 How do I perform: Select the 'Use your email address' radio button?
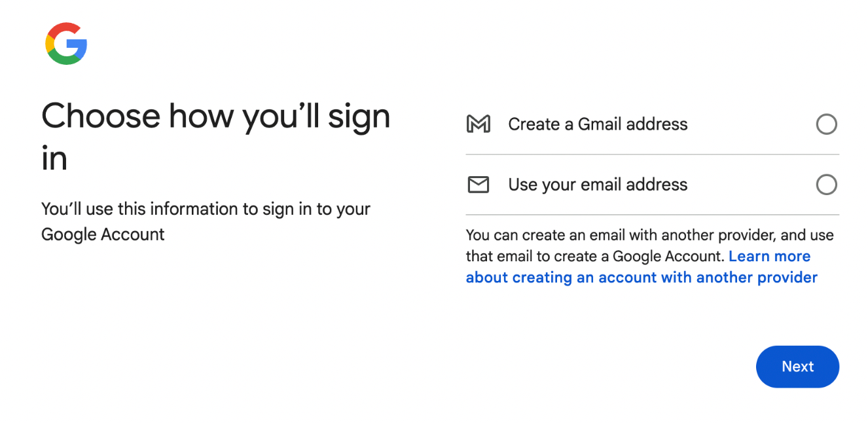click(x=827, y=184)
